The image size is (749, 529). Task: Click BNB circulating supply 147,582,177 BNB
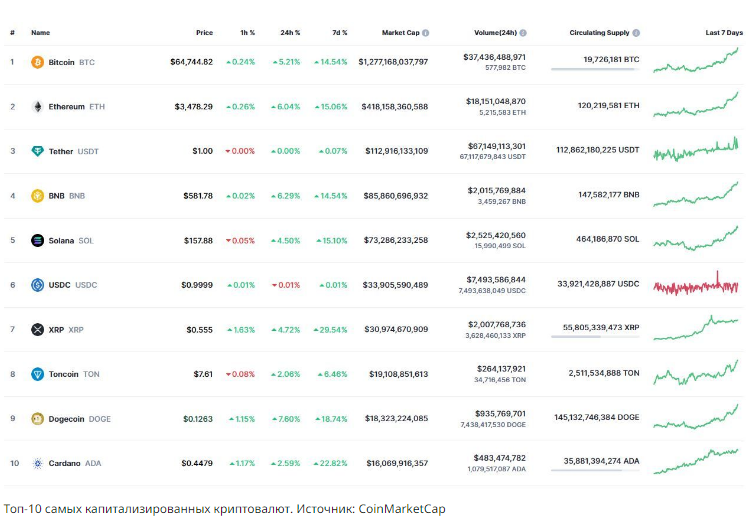pos(609,195)
